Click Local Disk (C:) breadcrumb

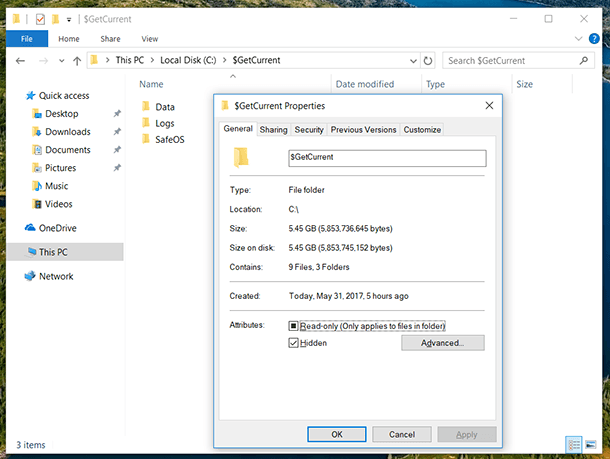click(x=188, y=60)
